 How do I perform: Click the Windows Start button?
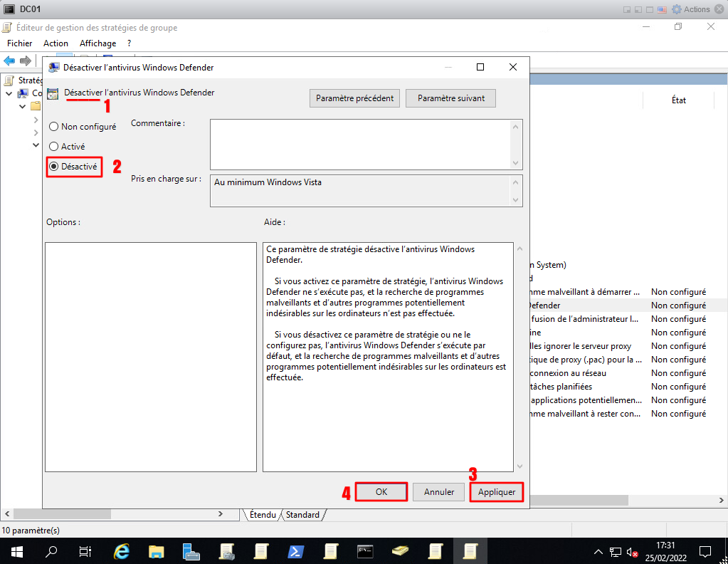point(16,551)
